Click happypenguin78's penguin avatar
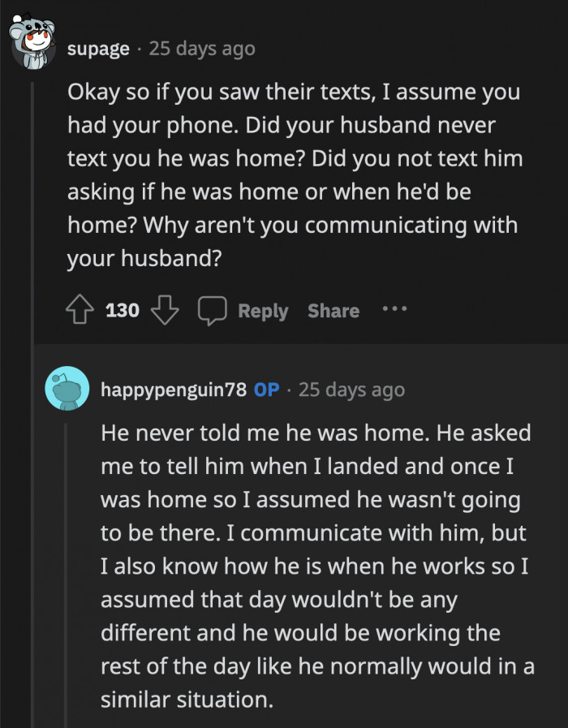Viewport: 568px width, 728px height. tap(67, 389)
